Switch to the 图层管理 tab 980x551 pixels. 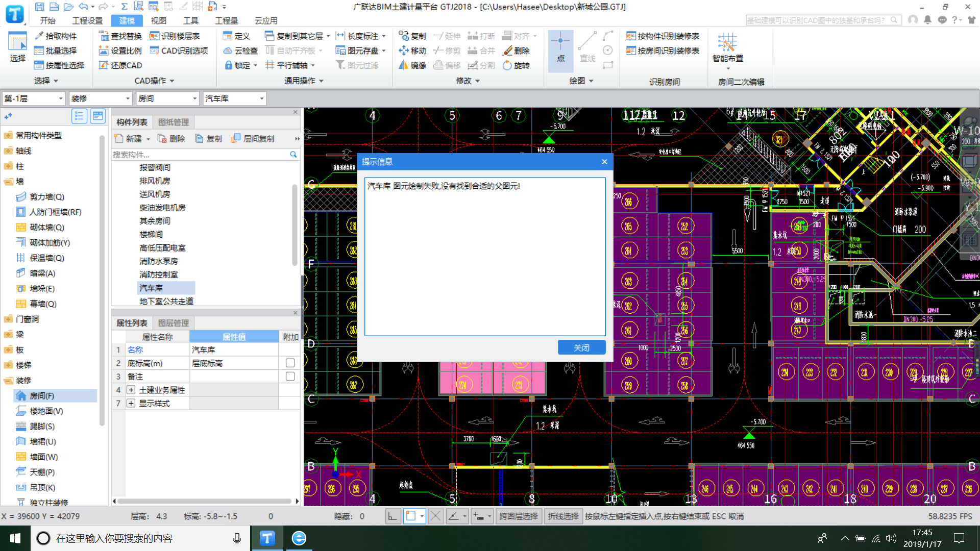pos(174,323)
